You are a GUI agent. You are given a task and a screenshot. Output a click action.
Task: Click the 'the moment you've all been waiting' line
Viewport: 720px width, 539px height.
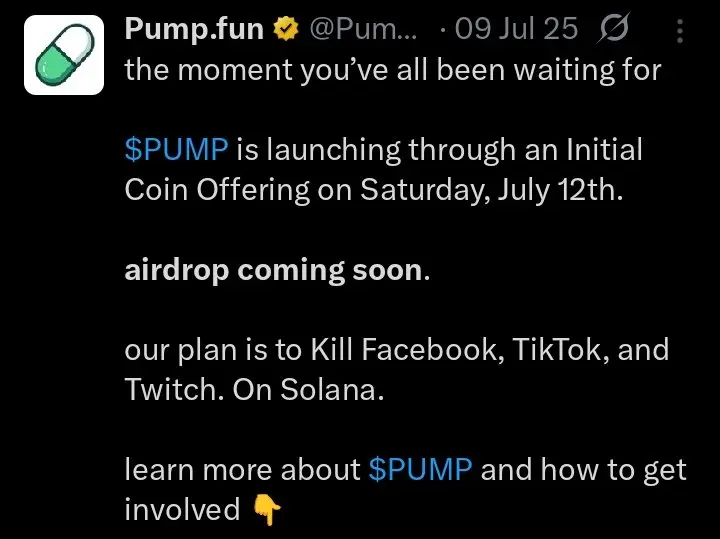coord(392,71)
